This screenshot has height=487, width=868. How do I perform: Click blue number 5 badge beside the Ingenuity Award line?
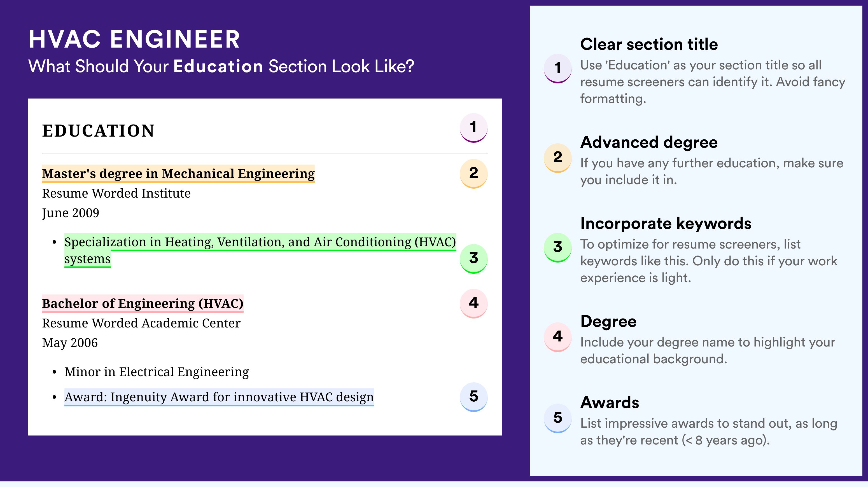pos(473,396)
